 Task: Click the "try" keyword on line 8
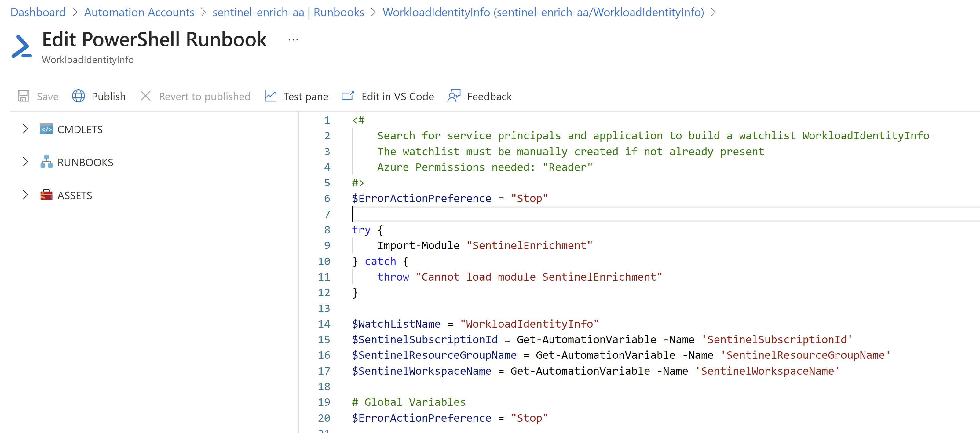361,230
